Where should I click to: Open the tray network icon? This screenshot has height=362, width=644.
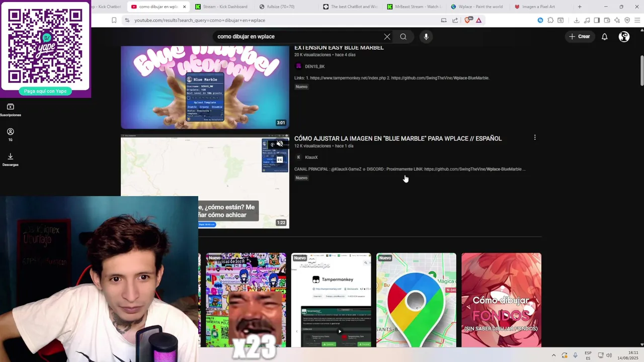click(x=601, y=355)
